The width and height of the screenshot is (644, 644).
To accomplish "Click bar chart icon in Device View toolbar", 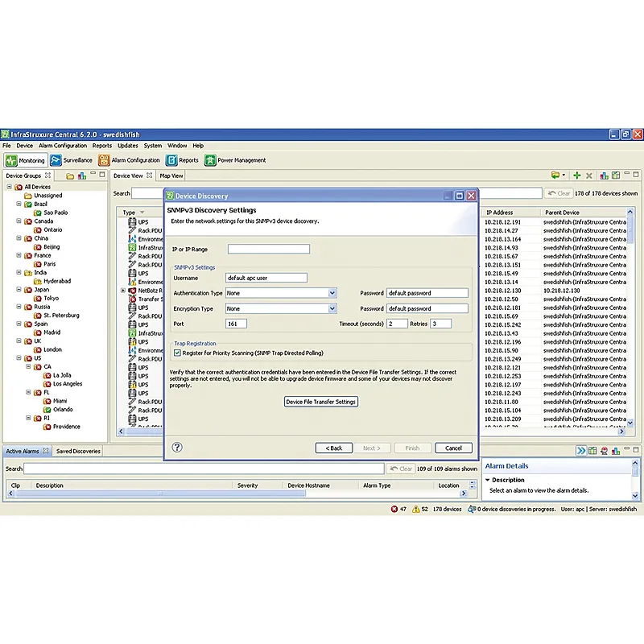I will (x=605, y=175).
